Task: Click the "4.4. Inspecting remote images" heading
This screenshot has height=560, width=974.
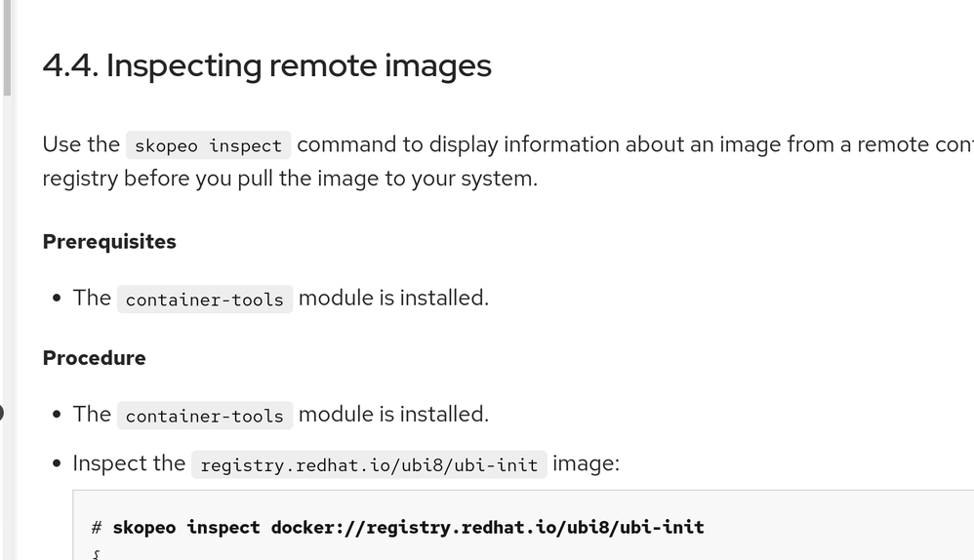Action: coord(266,65)
